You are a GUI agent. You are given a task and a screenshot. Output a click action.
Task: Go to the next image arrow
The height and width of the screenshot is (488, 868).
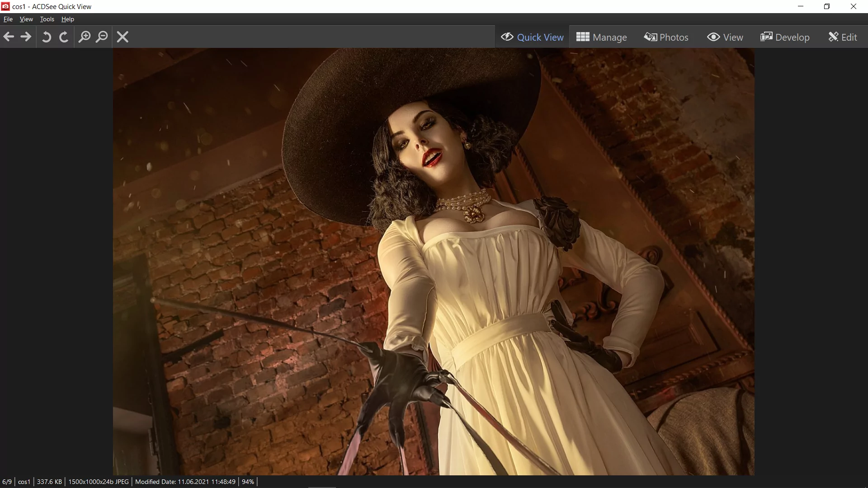(x=26, y=37)
